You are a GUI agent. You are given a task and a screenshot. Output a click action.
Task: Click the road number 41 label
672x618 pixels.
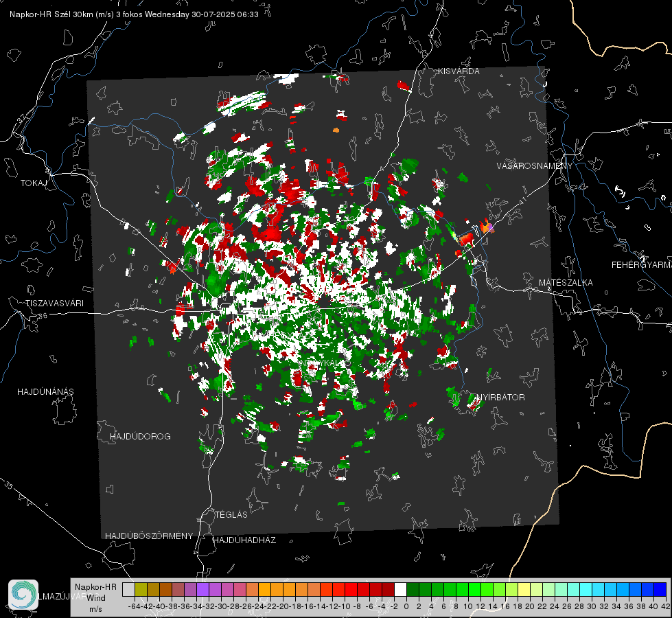pyautogui.click(x=522, y=201)
